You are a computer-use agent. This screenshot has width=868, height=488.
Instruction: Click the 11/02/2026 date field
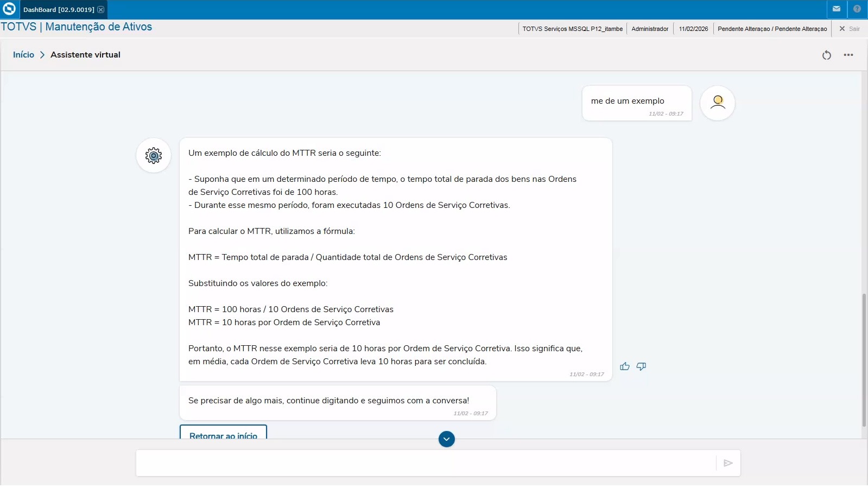(693, 29)
